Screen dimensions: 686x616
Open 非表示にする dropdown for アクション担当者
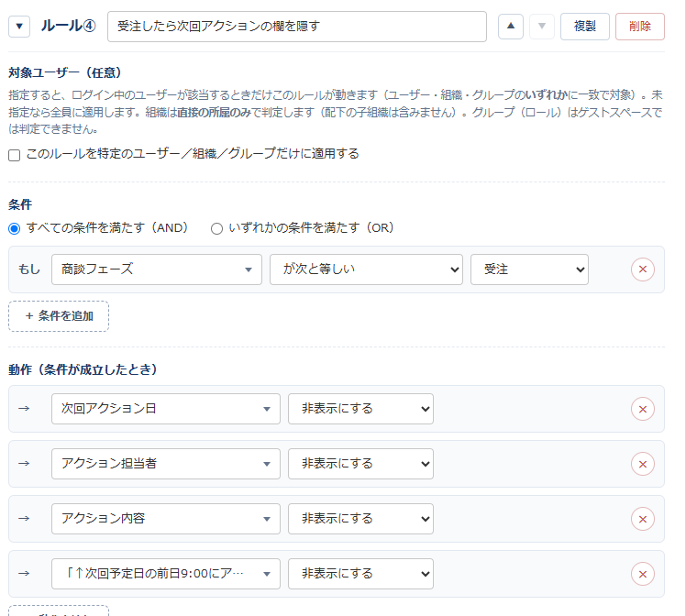(x=360, y=464)
